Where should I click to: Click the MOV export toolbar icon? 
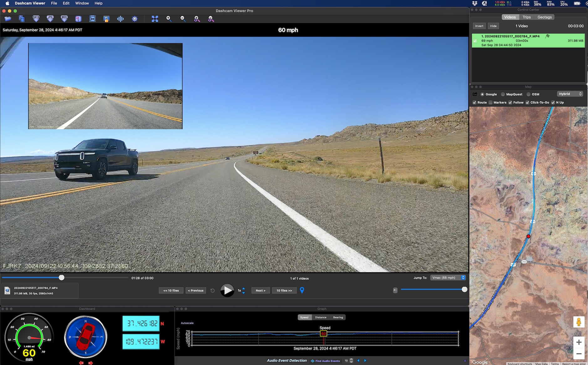(x=64, y=19)
